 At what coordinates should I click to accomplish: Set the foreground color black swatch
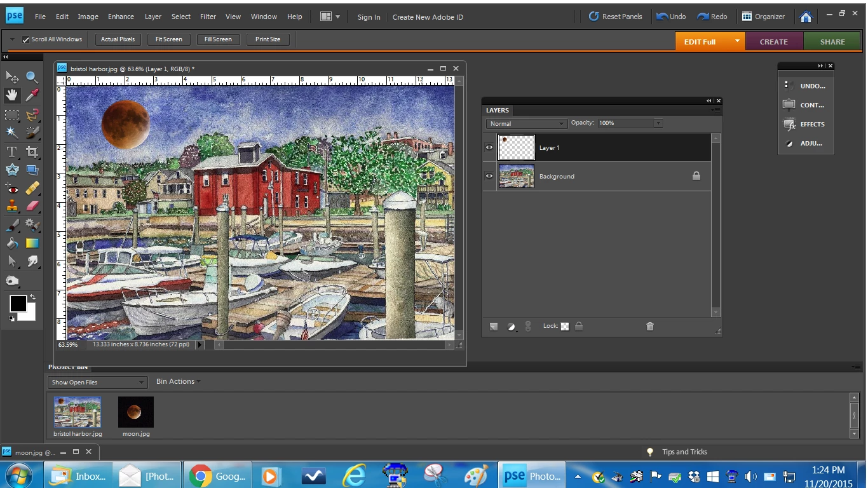click(18, 304)
